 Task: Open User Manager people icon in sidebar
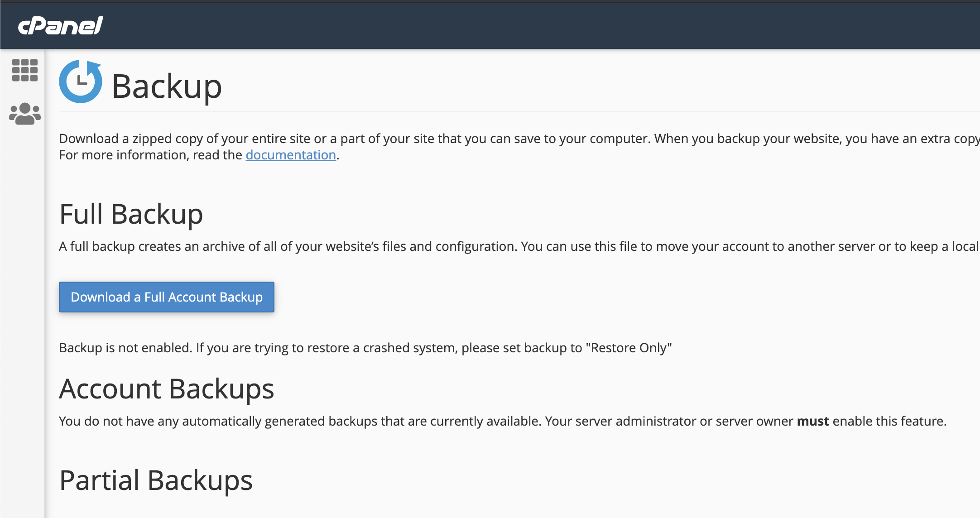click(25, 114)
